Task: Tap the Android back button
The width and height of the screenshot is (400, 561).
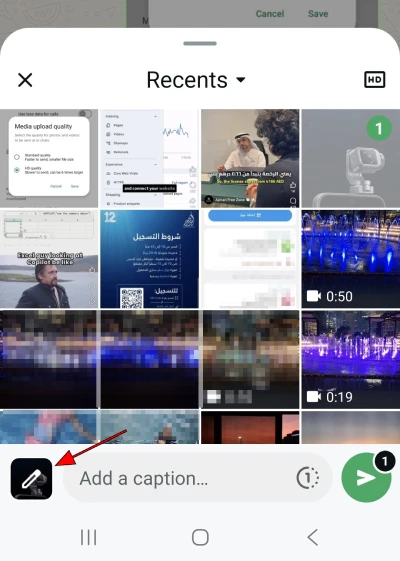Action: point(312,537)
